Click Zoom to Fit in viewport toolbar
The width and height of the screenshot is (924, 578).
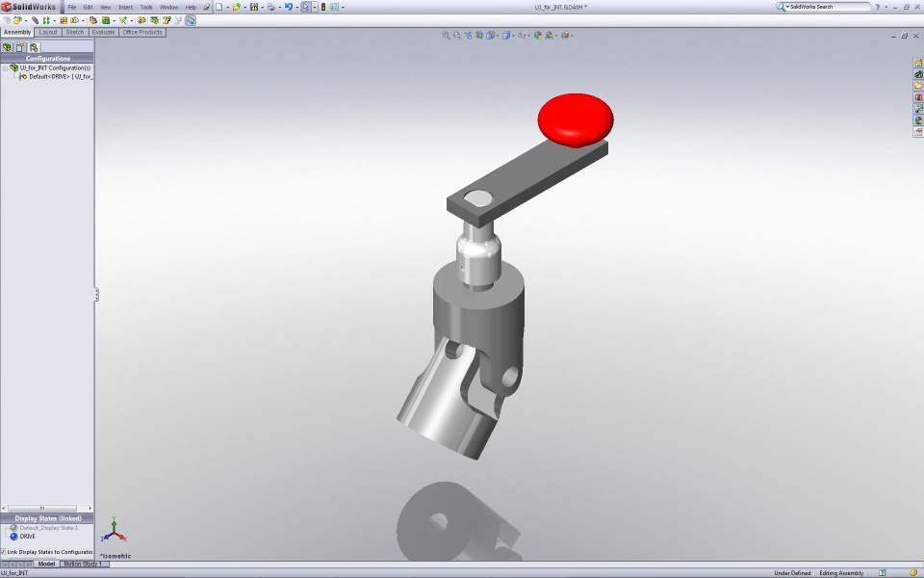click(446, 36)
